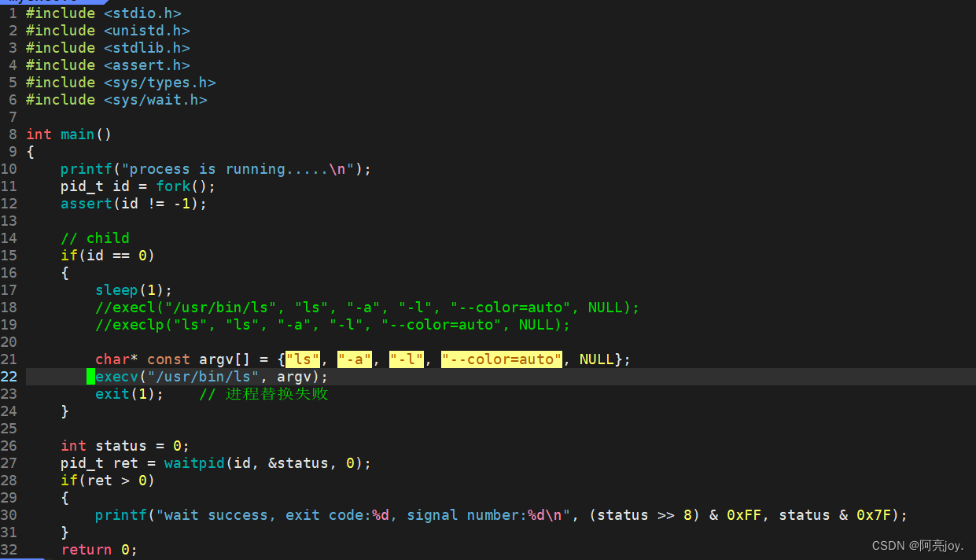
Task: Click the commented-out //execlp line
Action: (333, 325)
